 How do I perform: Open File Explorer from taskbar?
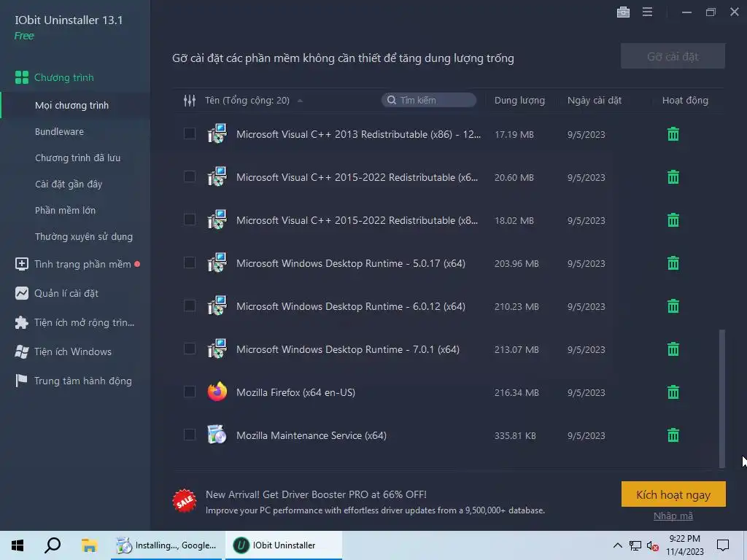[x=89, y=545]
